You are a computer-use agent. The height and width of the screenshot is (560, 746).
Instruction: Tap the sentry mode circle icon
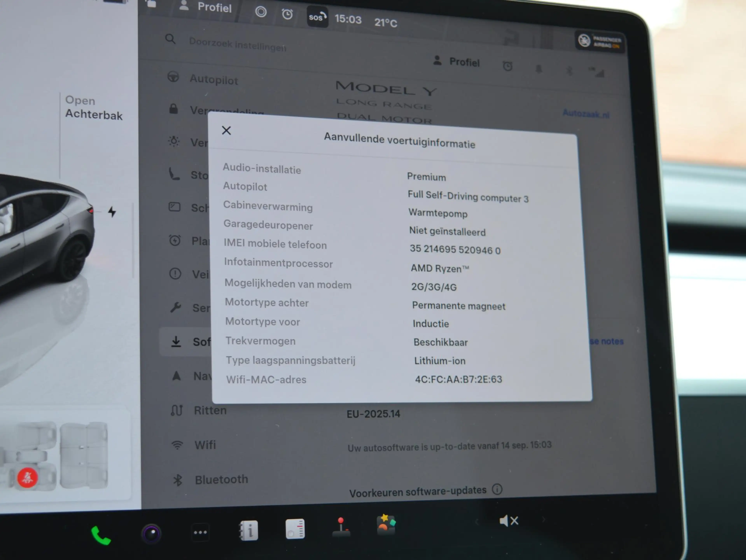[x=261, y=12]
